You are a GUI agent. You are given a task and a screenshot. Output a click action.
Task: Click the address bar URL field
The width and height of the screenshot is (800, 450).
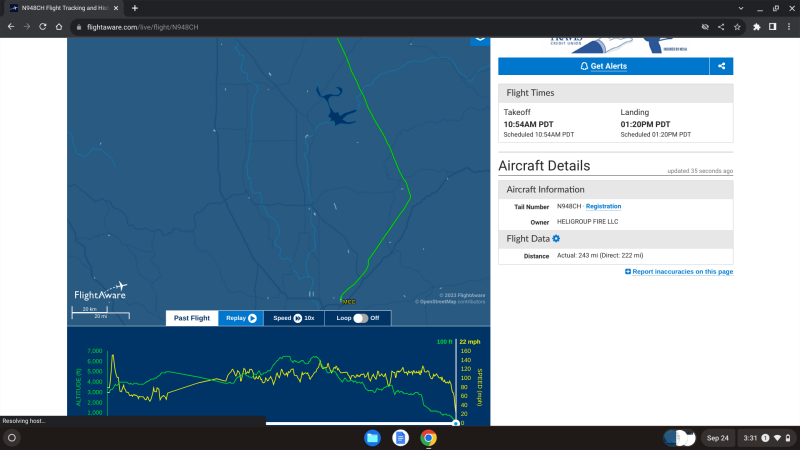tap(383, 27)
